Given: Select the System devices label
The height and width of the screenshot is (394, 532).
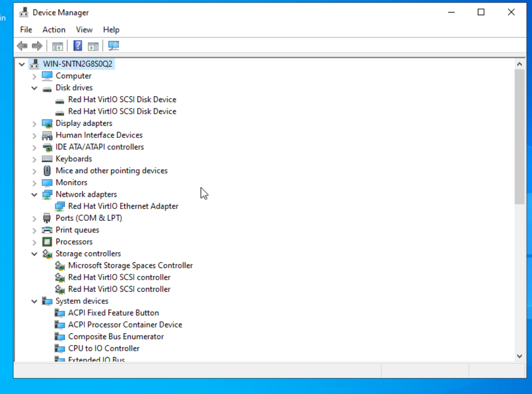Looking at the screenshot, I should click(82, 301).
